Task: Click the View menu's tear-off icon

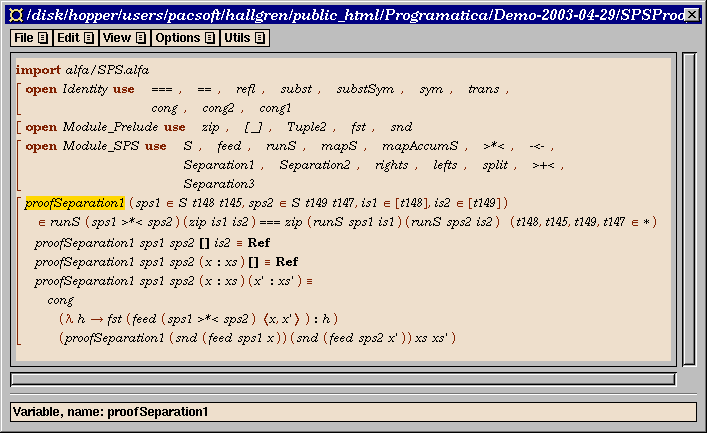Action: click(140, 38)
